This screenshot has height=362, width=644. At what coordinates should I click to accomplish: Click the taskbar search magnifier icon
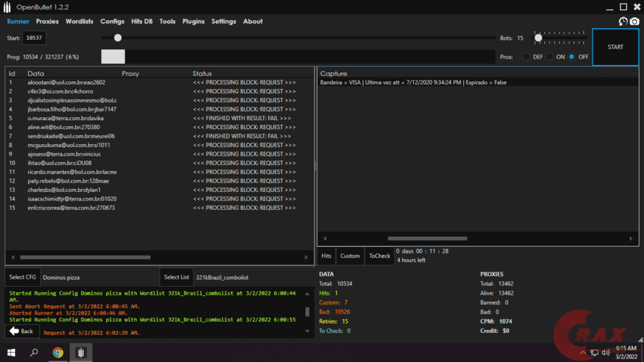pos(34,353)
